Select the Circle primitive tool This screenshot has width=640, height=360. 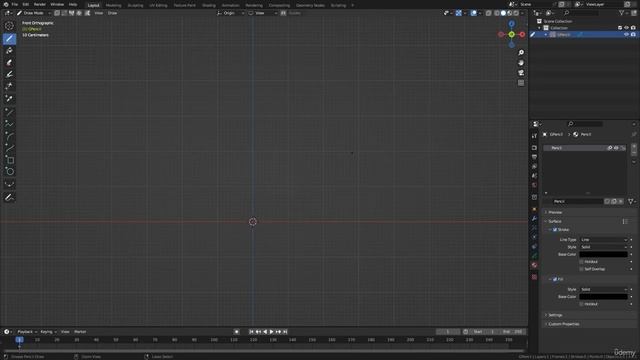coord(9,171)
